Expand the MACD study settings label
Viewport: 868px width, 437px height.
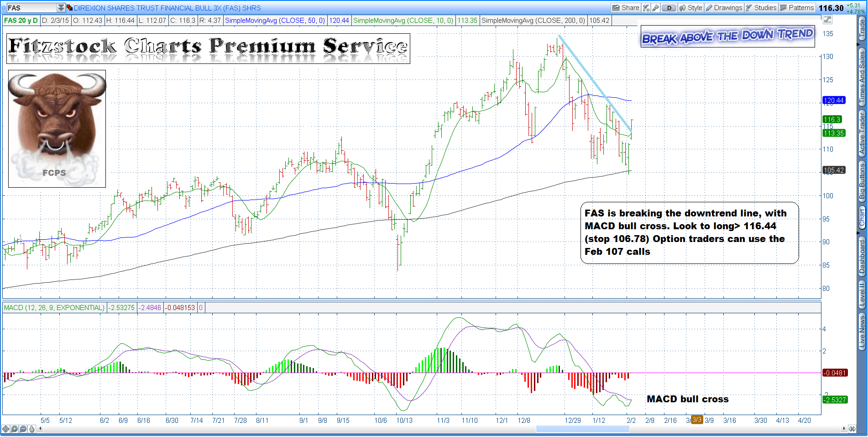pyautogui.click(x=54, y=308)
